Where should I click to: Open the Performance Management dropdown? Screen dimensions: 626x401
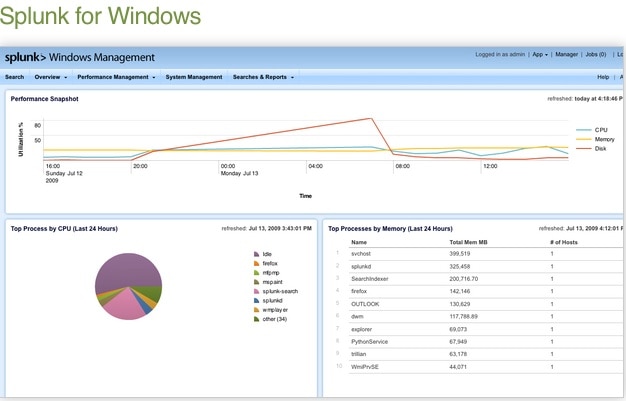click(x=116, y=77)
